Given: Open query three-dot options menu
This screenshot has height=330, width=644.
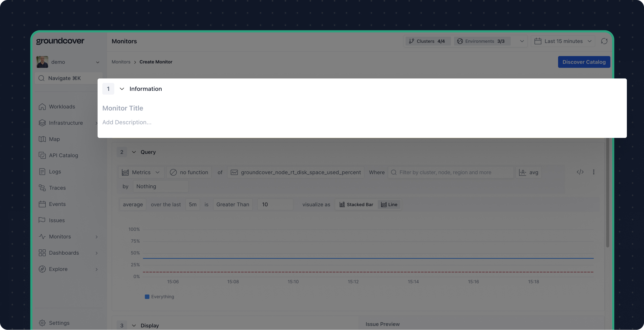Looking at the screenshot, I should click(x=594, y=172).
